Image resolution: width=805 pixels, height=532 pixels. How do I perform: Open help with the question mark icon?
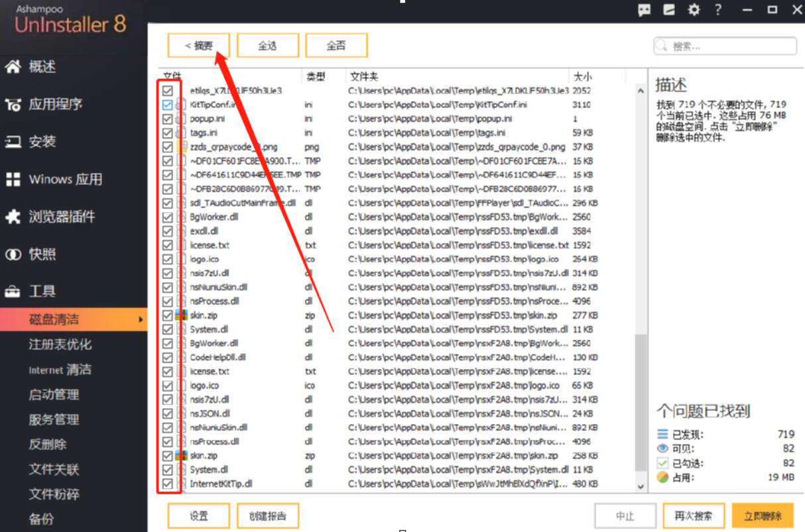coord(718,10)
